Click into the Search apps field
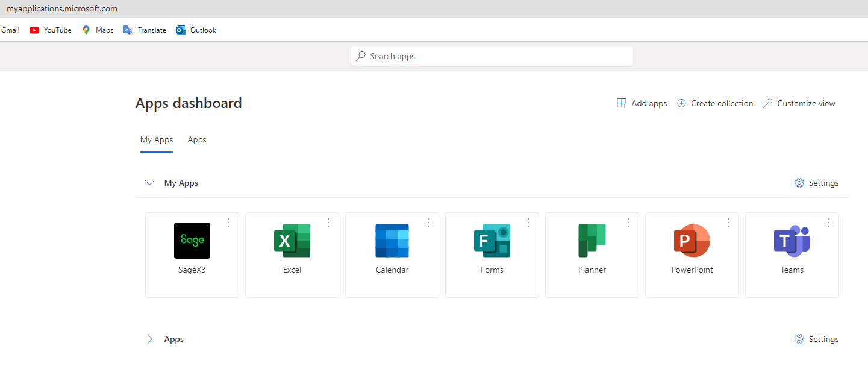Viewport: 868px width, 386px height. 492,56
